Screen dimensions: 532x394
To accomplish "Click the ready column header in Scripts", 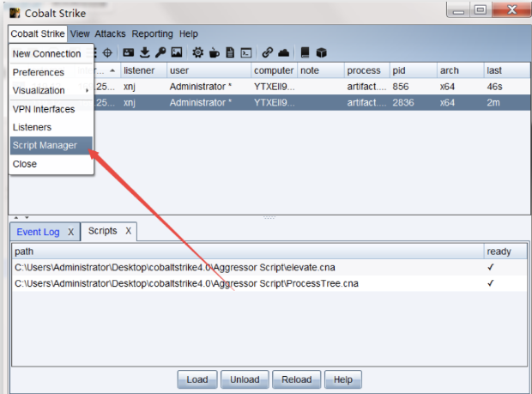I will point(505,252).
